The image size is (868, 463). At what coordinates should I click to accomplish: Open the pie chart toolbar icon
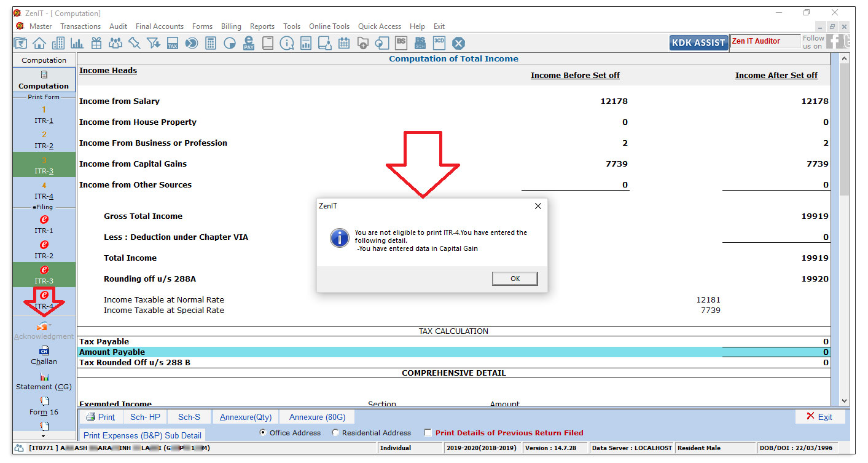pos(230,43)
